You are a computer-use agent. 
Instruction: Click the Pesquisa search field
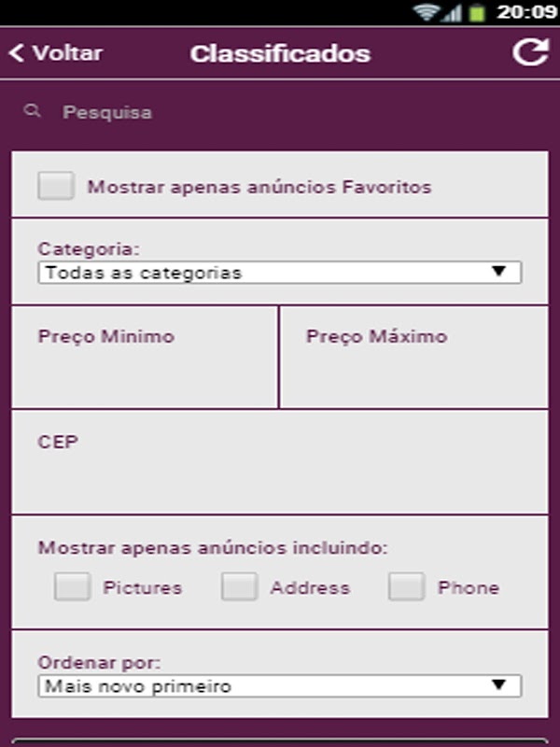(280, 112)
